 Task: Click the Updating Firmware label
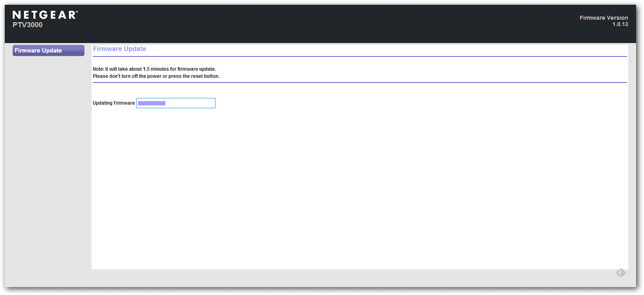(x=114, y=103)
